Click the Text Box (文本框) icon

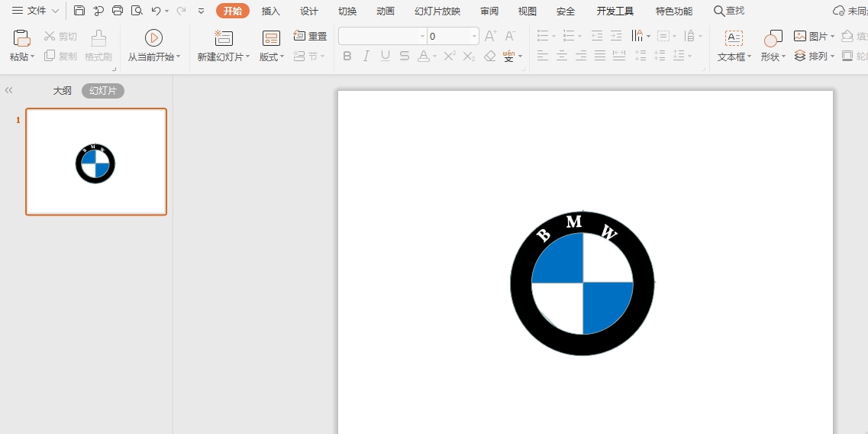click(734, 38)
